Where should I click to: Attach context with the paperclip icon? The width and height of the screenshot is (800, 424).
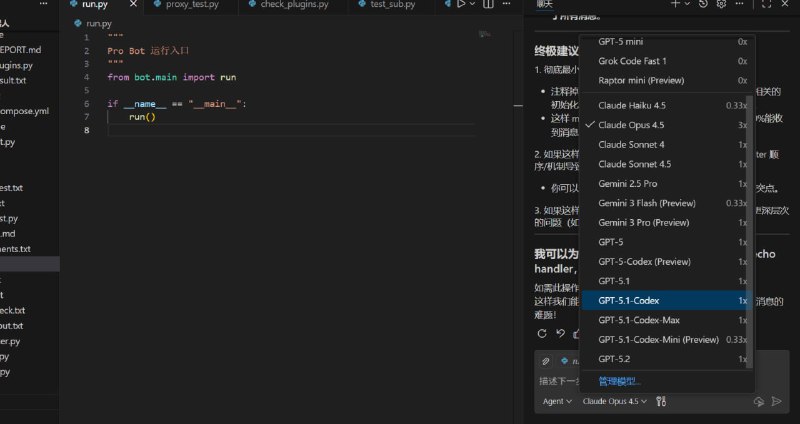tap(545, 361)
